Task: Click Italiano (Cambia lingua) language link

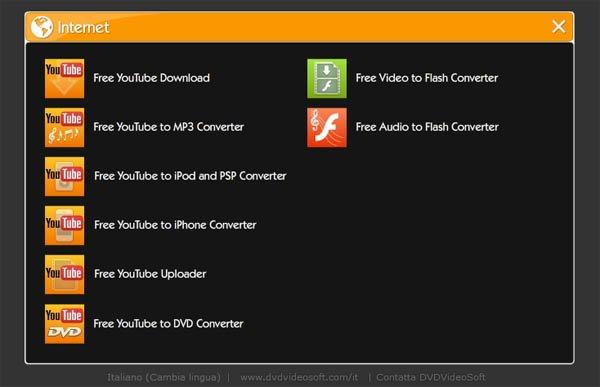Action: 164,377
